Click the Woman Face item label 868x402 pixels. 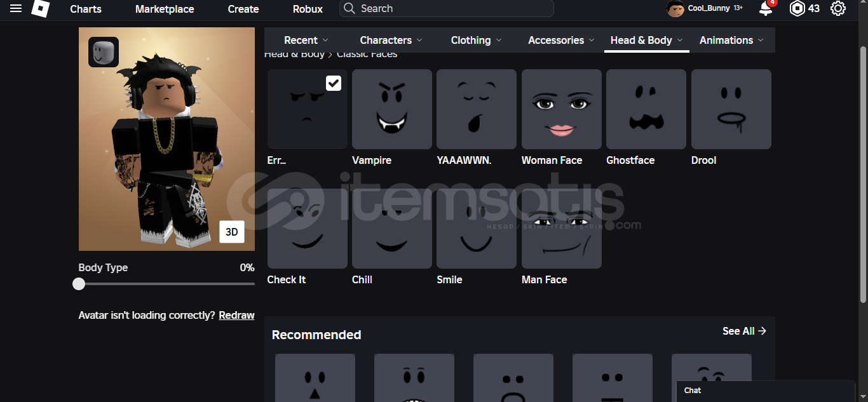click(x=552, y=160)
